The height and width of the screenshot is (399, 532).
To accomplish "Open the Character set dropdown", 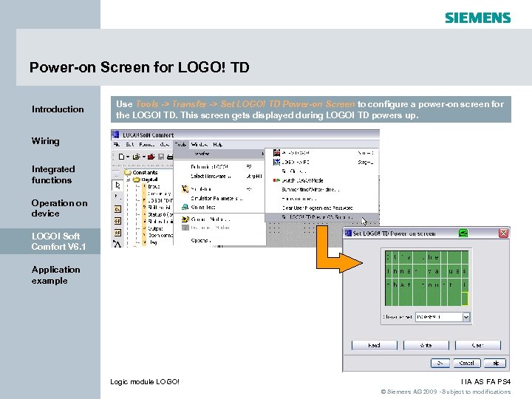I will coord(466,317).
